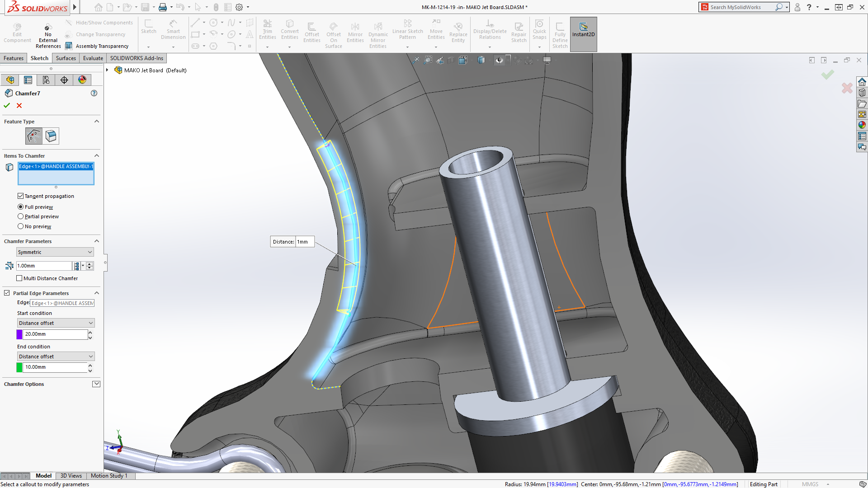Image resolution: width=868 pixels, height=488 pixels.
Task: Enable the Multi Distance Chamfer checkbox
Action: tap(19, 278)
